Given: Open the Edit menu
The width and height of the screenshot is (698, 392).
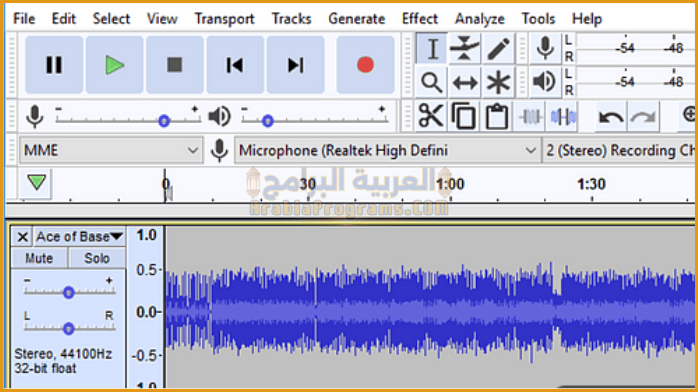Looking at the screenshot, I should (x=64, y=19).
